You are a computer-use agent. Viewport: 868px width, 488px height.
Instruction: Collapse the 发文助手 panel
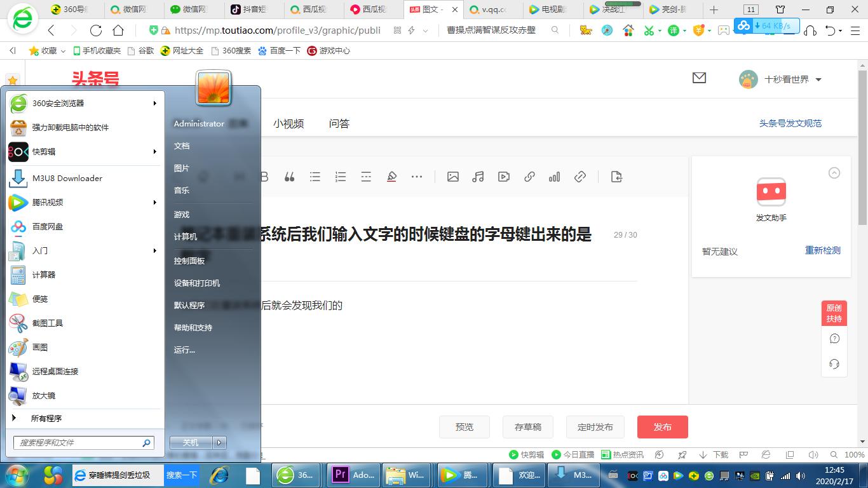point(834,172)
